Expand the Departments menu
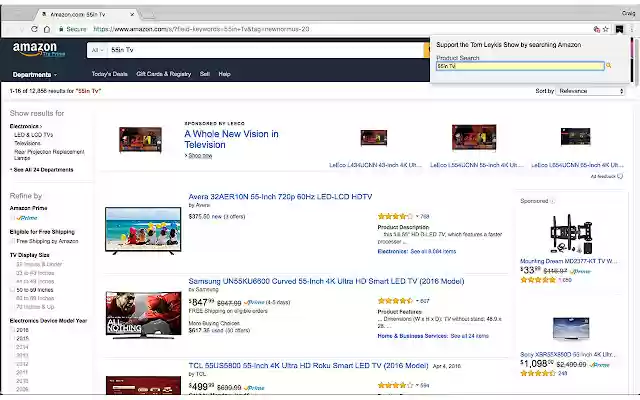This screenshot has width=640, height=400. pyautogui.click(x=35, y=75)
